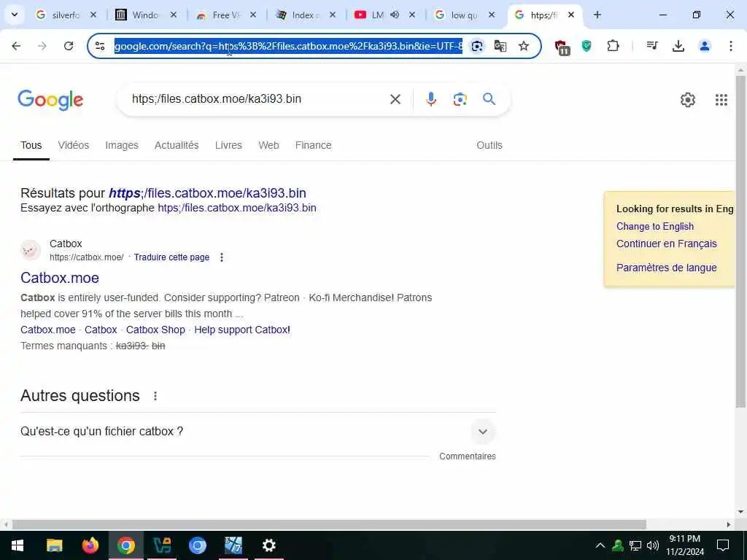Submit search with magnifier icon

489,99
